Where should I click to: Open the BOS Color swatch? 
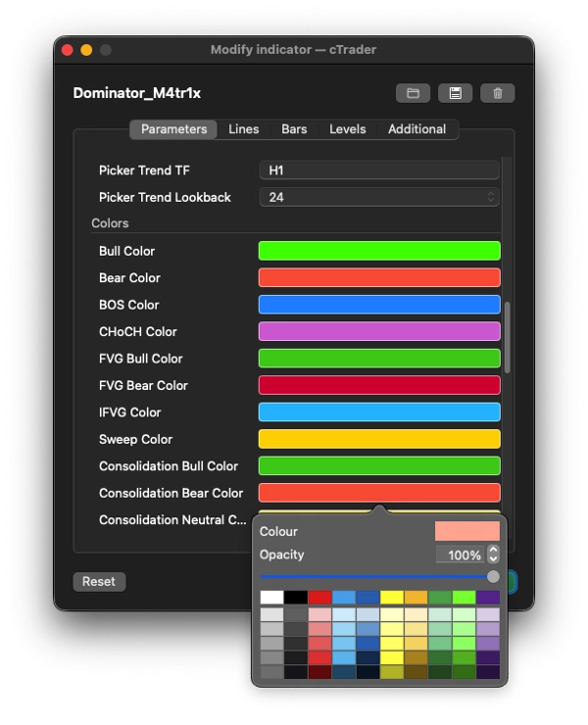pos(379,305)
